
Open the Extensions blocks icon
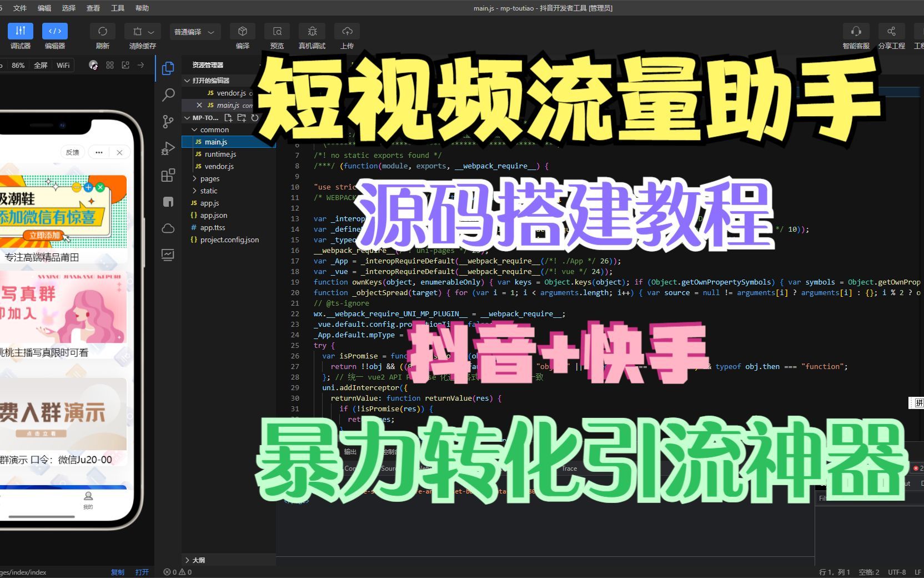168,175
